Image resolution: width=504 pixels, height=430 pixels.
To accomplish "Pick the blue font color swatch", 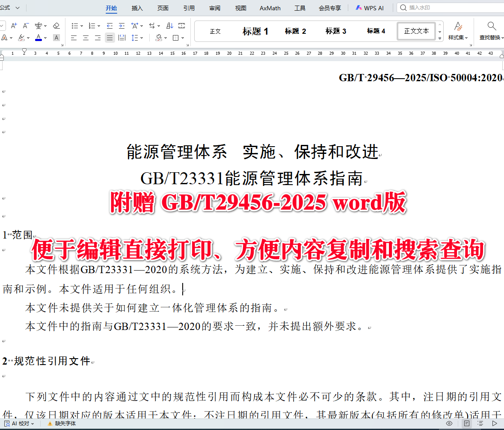I will click(x=38, y=38).
